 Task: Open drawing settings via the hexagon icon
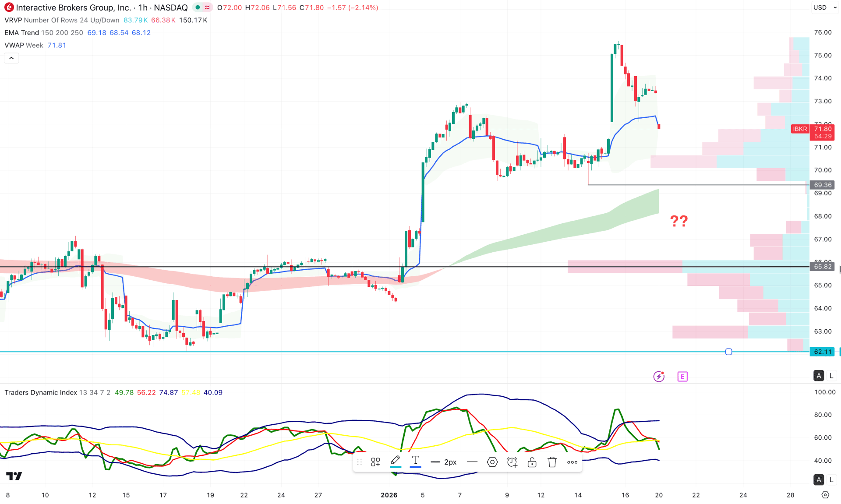492,462
